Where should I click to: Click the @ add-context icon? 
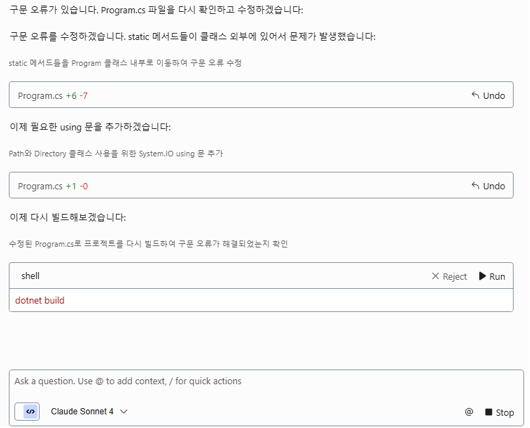469,412
